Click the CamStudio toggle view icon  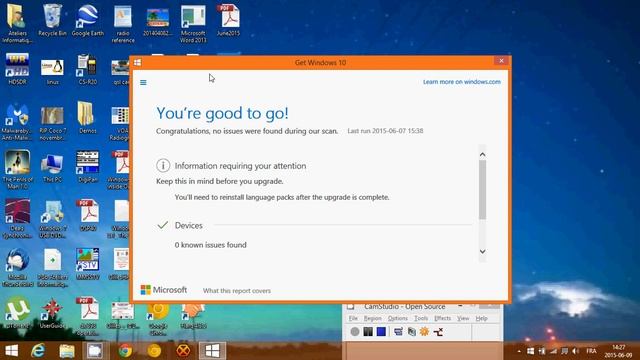point(398,331)
